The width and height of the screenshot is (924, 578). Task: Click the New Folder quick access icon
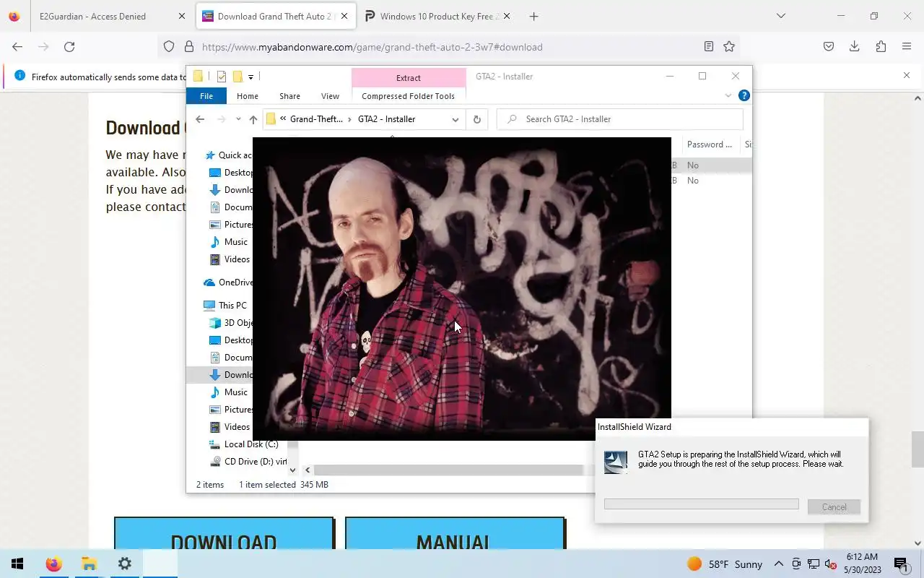237,77
